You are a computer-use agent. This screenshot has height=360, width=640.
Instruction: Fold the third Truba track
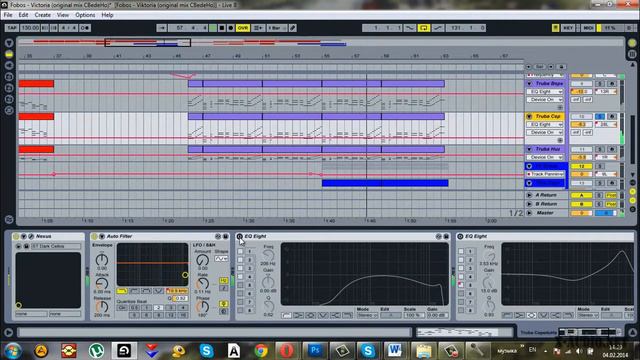[529, 149]
